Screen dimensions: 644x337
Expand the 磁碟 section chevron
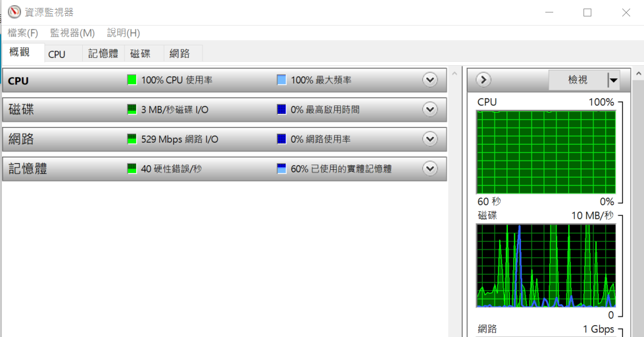pyautogui.click(x=430, y=109)
